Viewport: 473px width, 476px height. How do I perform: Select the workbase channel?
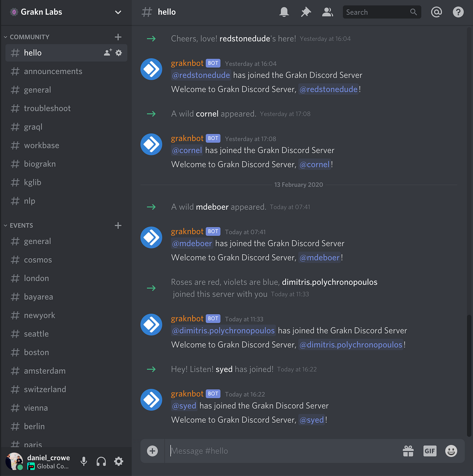pyautogui.click(x=66, y=145)
